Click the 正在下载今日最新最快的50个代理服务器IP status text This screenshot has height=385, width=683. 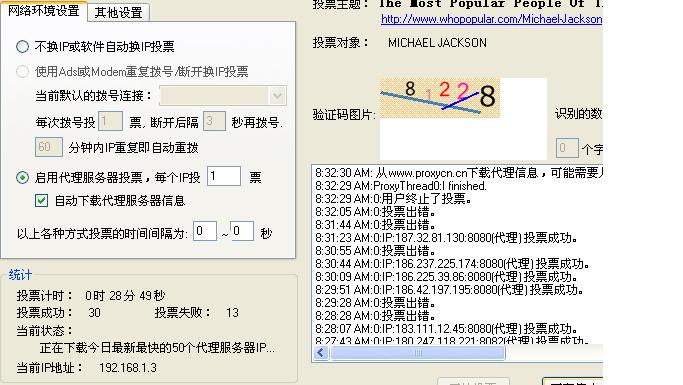157,348
